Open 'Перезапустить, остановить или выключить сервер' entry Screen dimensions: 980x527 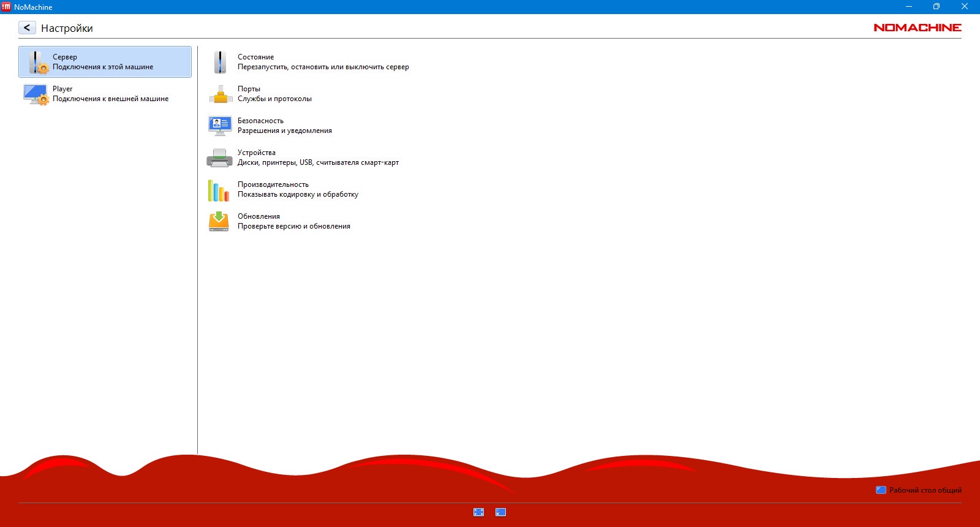pyautogui.click(x=323, y=67)
